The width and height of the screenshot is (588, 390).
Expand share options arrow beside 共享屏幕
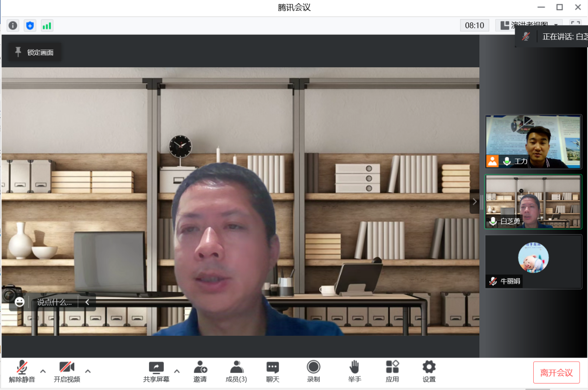click(177, 371)
